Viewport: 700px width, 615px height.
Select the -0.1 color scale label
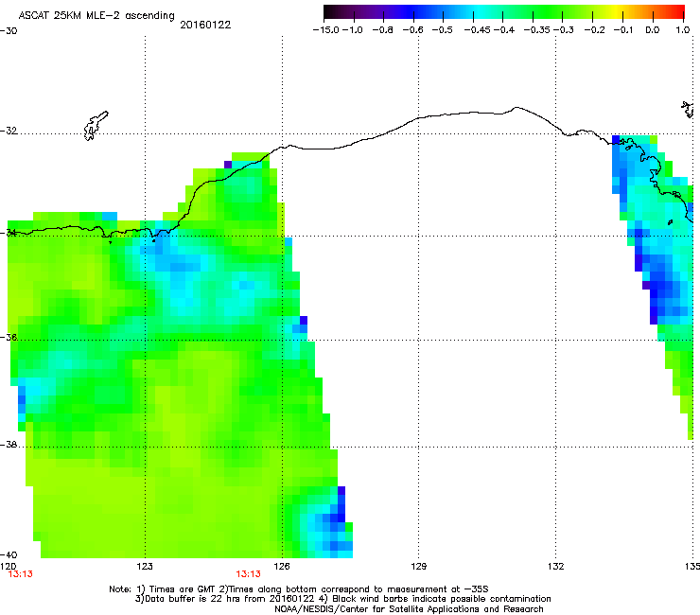(623, 30)
